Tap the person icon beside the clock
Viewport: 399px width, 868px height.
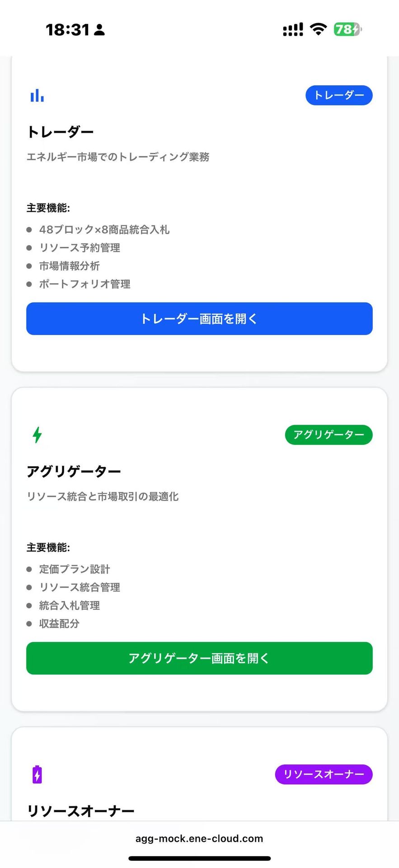click(x=100, y=30)
